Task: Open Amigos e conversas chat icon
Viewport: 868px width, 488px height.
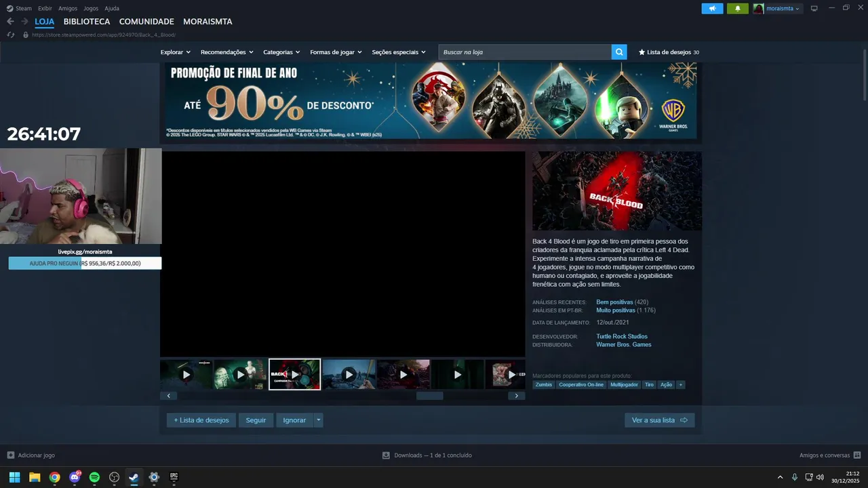Action: tap(857, 455)
